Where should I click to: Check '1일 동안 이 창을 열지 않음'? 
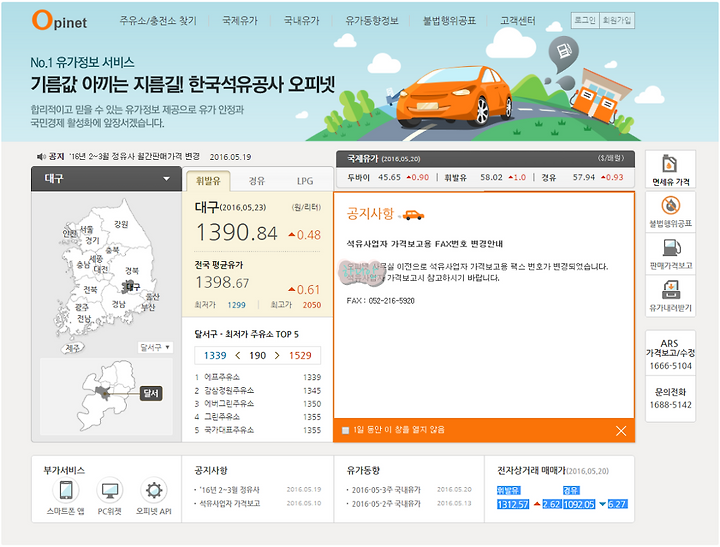(x=345, y=430)
